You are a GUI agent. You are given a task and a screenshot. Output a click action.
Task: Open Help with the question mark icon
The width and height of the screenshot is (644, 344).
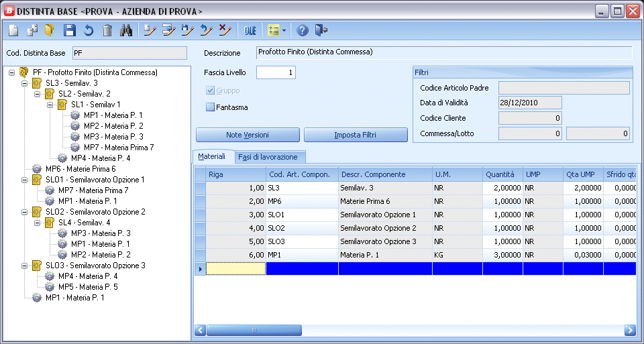[x=303, y=30]
